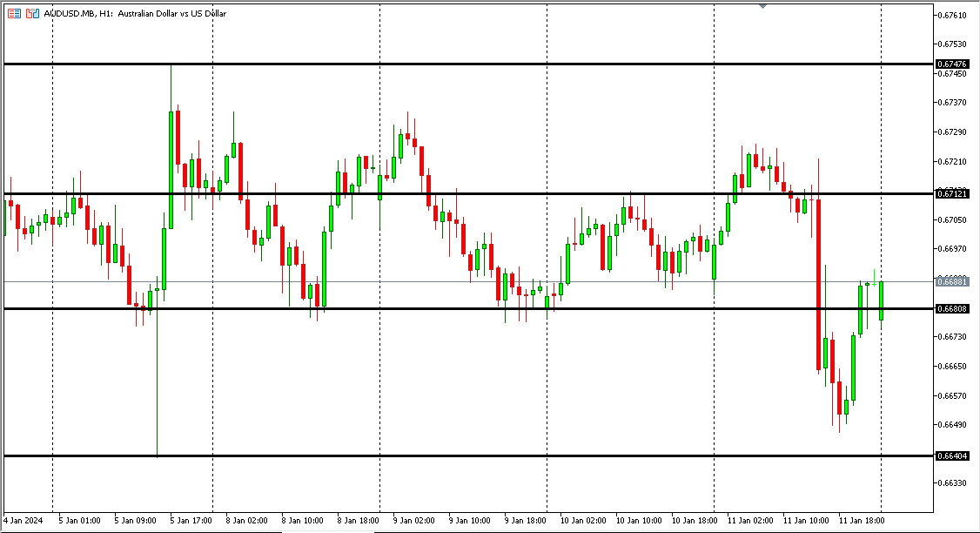Click the 0.67210 price scale value
Viewport: 980px width, 533px height.
click(952, 161)
